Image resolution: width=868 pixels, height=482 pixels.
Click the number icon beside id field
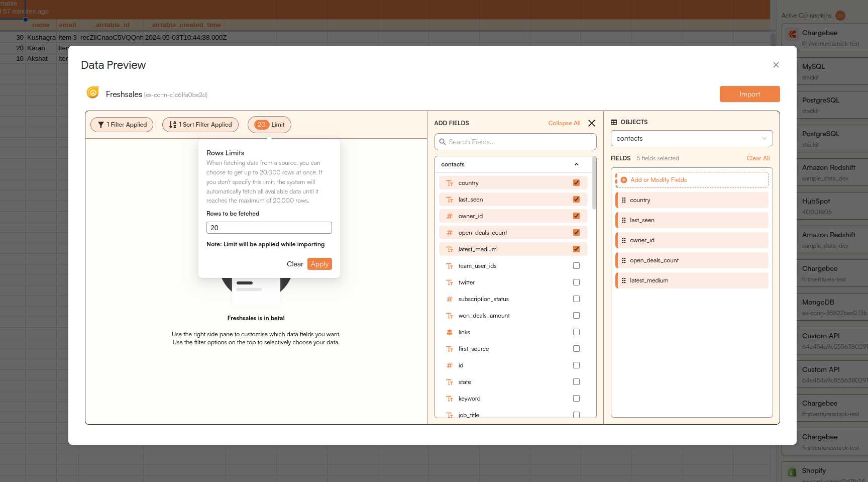coord(450,365)
